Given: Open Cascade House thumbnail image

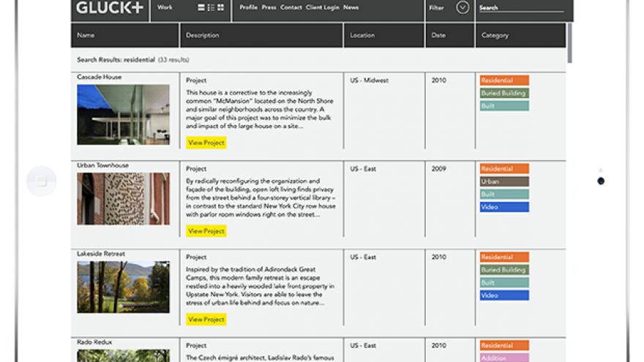Looking at the screenshot, I should 123,115.
